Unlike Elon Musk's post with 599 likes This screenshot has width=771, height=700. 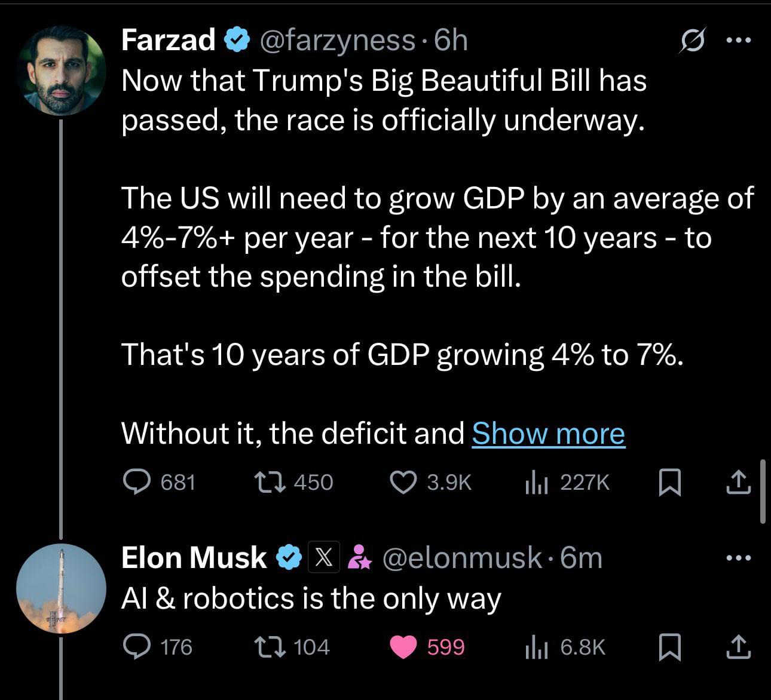point(427,647)
